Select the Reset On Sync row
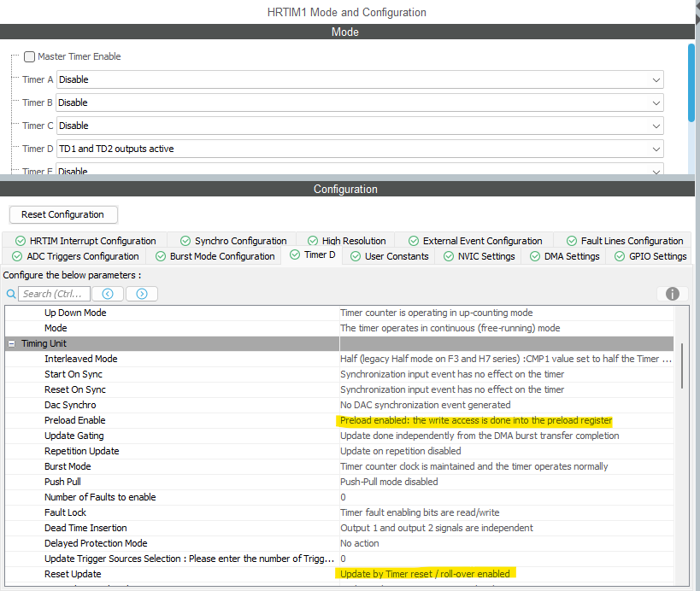Viewport: 700px width, 591px height. click(x=339, y=389)
